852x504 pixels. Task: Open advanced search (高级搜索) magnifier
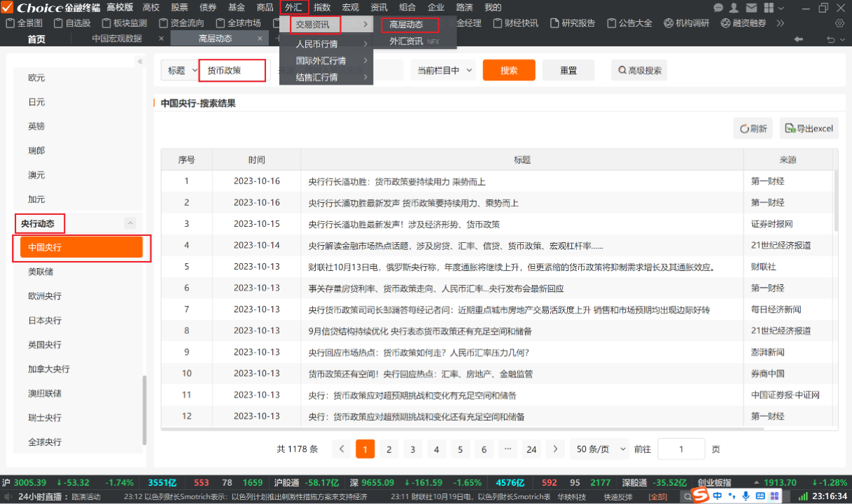tap(638, 70)
